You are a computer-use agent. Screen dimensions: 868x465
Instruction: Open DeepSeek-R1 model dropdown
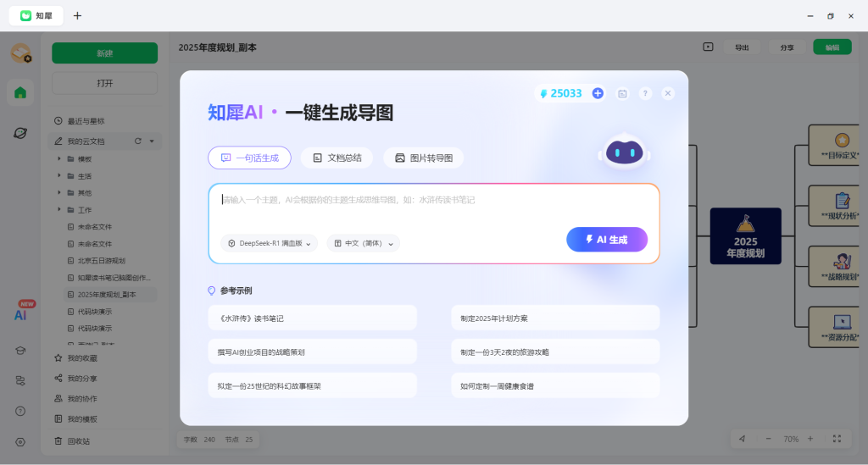pos(269,243)
